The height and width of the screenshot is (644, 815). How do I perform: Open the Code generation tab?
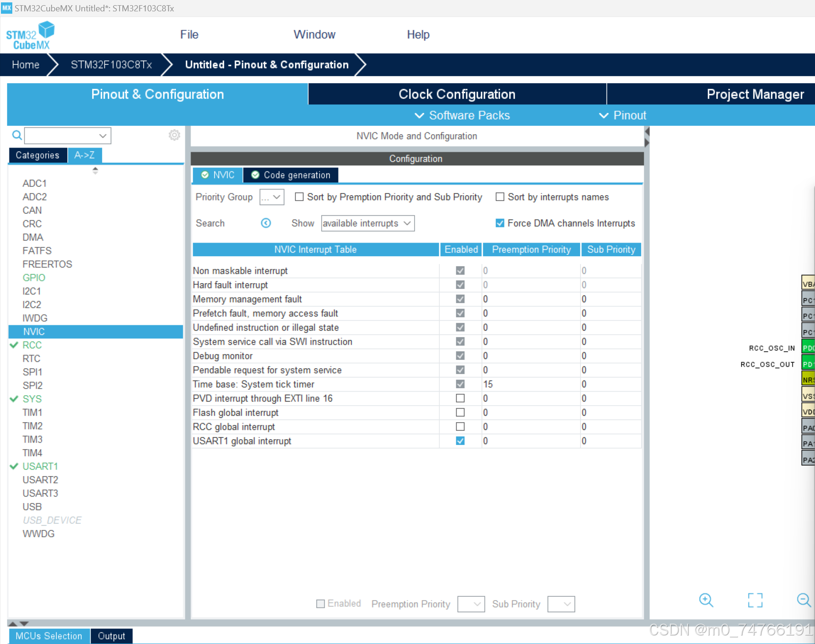pyautogui.click(x=291, y=175)
